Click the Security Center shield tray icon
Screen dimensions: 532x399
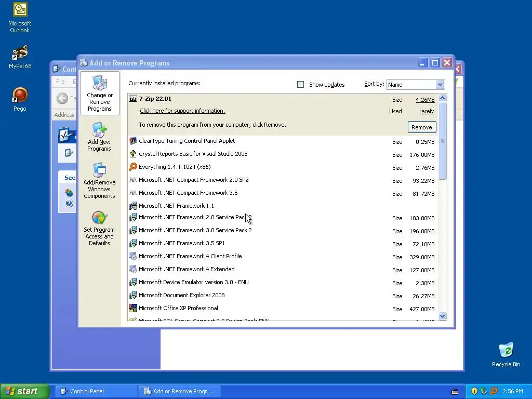coord(474,391)
